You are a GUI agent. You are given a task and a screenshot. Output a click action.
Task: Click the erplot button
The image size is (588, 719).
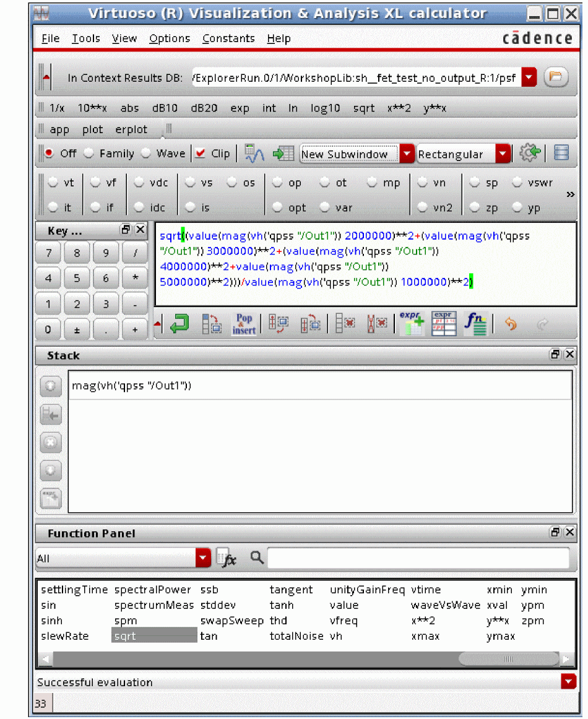(x=131, y=130)
